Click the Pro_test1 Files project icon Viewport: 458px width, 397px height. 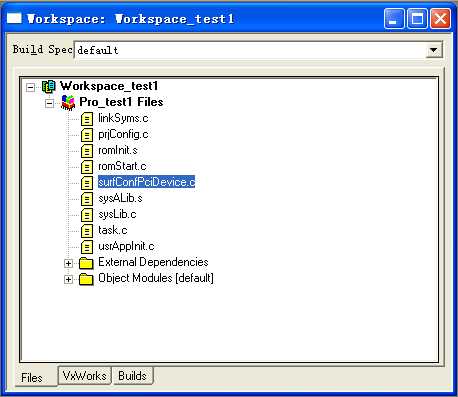[x=68, y=102]
